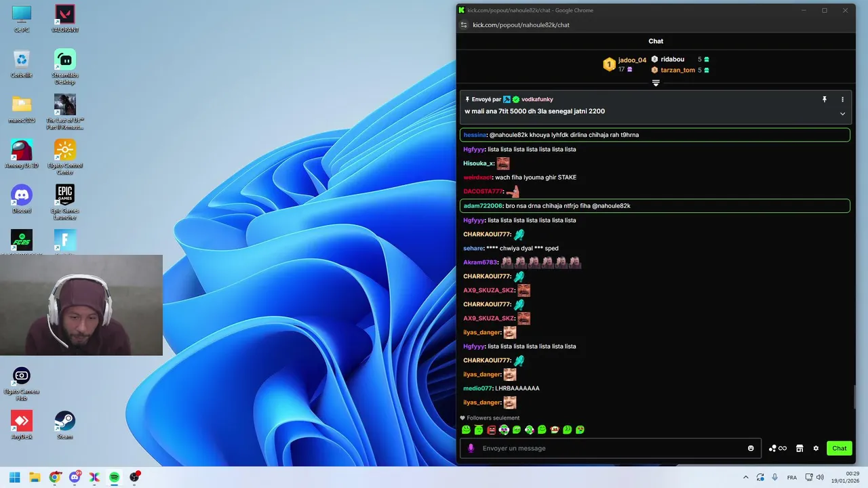Click the chat scrollbar thumb
Viewport: 868px width, 488px height.
pyautogui.click(x=854, y=396)
